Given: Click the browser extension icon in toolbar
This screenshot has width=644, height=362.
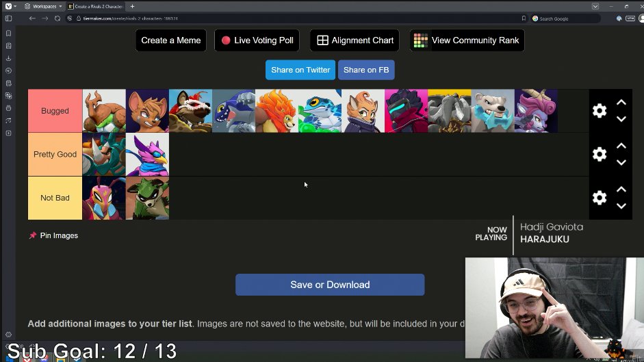Looking at the screenshot, I should coord(619,18).
